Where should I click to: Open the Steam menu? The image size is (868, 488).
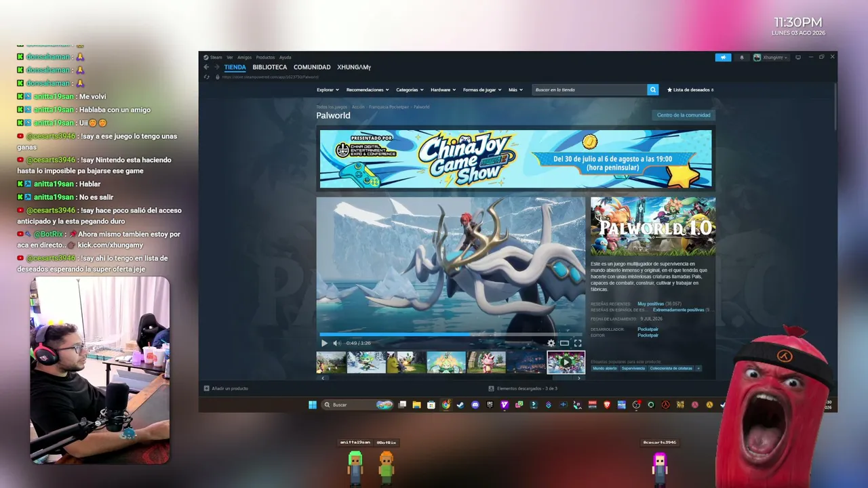(213, 58)
